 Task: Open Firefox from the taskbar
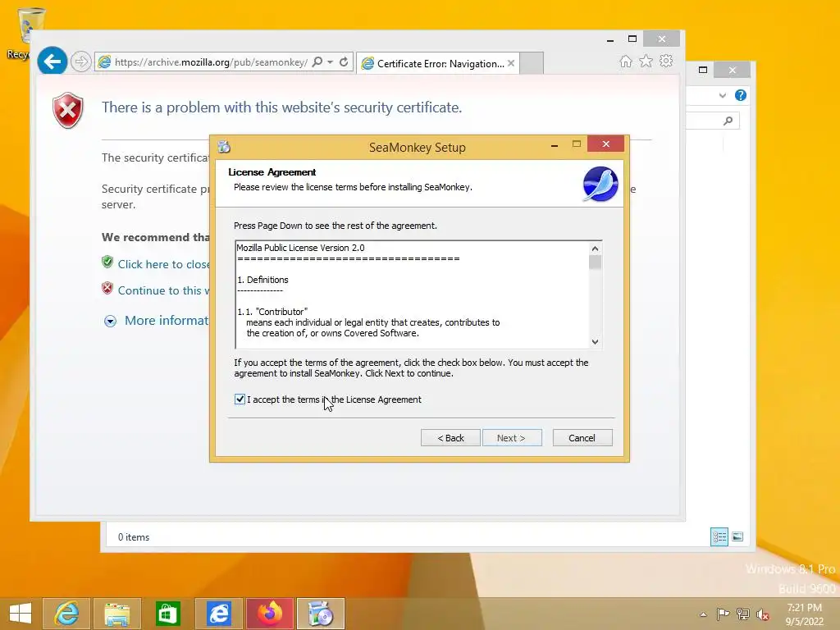[269, 614]
